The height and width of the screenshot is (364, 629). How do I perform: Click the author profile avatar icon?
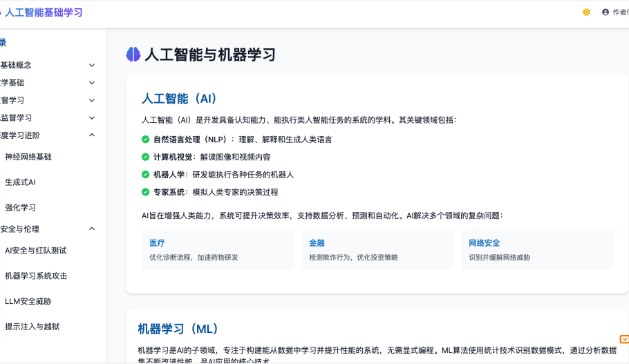605,12
